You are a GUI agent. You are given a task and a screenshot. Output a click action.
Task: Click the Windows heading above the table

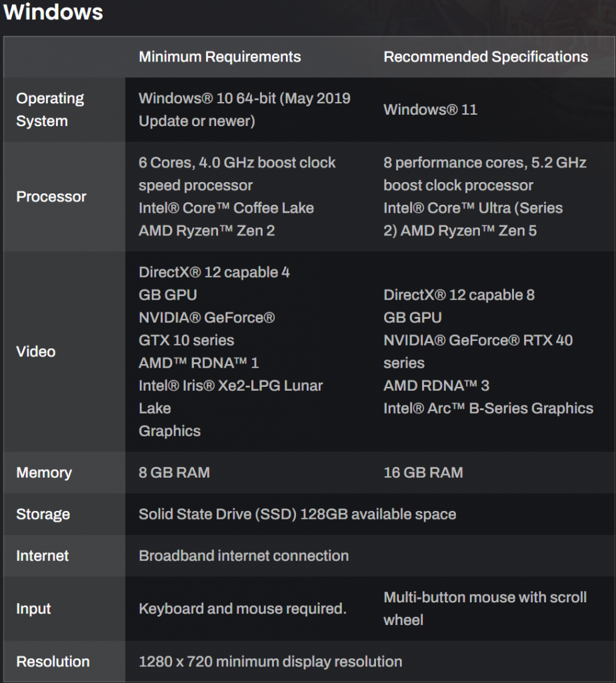(53, 12)
